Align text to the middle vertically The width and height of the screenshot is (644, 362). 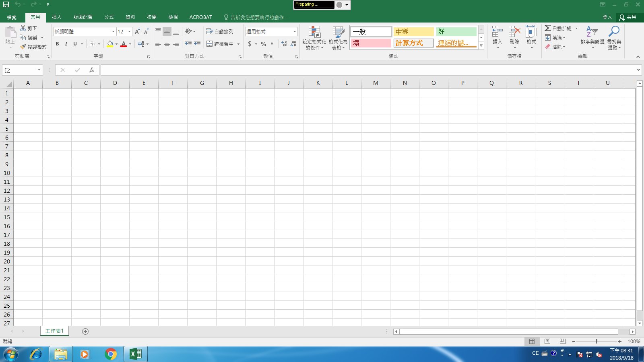[167, 31]
